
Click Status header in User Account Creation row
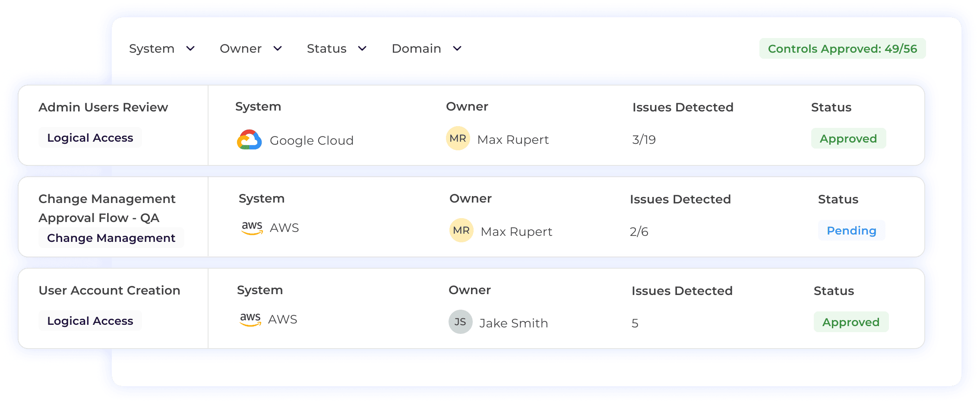pyautogui.click(x=834, y=291)
